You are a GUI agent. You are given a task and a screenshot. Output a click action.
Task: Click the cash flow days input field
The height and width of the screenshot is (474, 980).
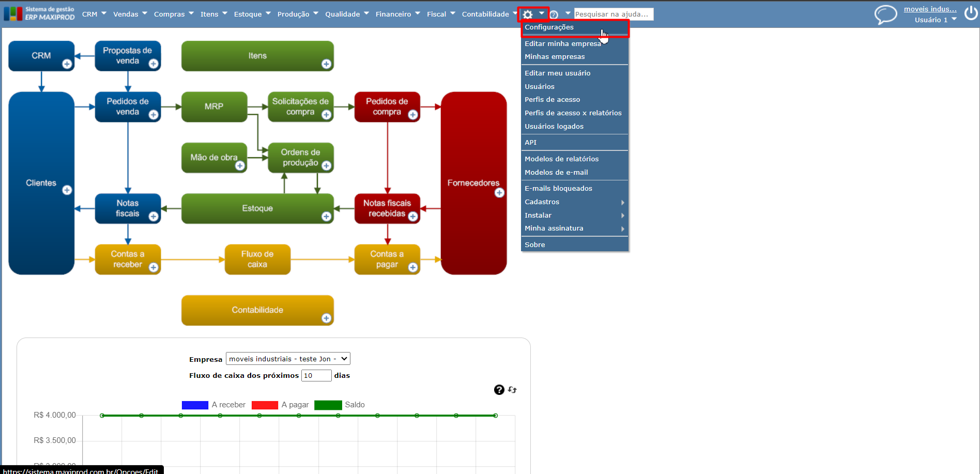(x=316, y=375)
